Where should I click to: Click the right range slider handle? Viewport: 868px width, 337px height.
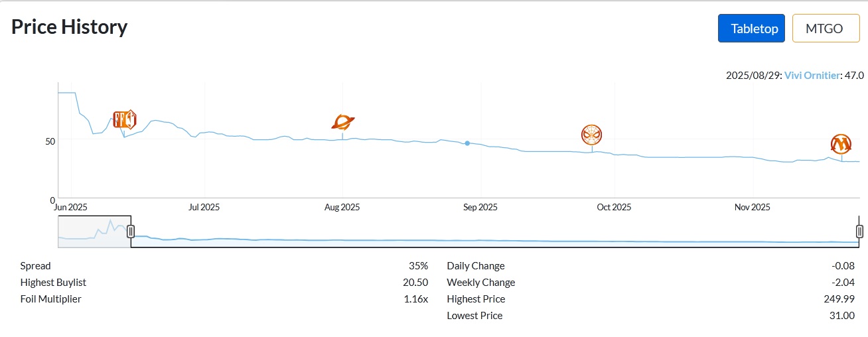click(859, 231)
